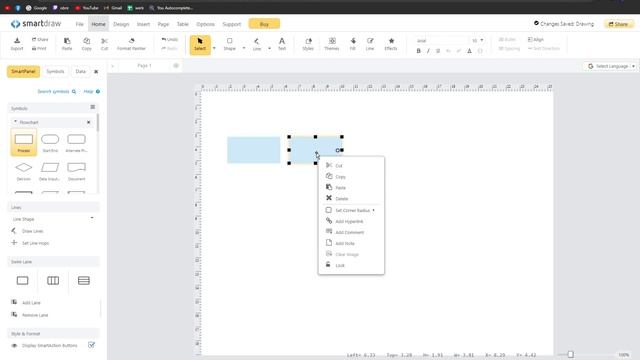Choose Delete from the context menu
Screen dimensions: 640x360
(x=351, y=199)
